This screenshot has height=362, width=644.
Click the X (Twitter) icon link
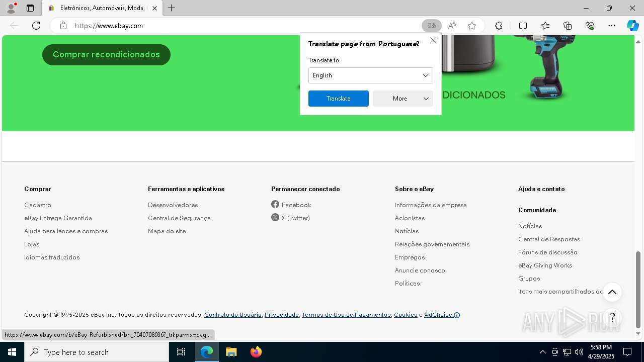click(275, 217)
